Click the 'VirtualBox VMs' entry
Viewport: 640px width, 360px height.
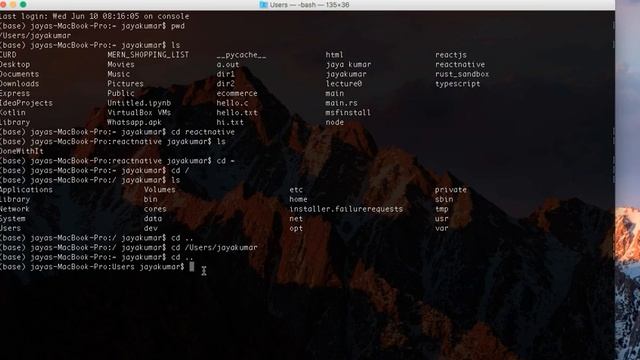[x=139, y=113]
